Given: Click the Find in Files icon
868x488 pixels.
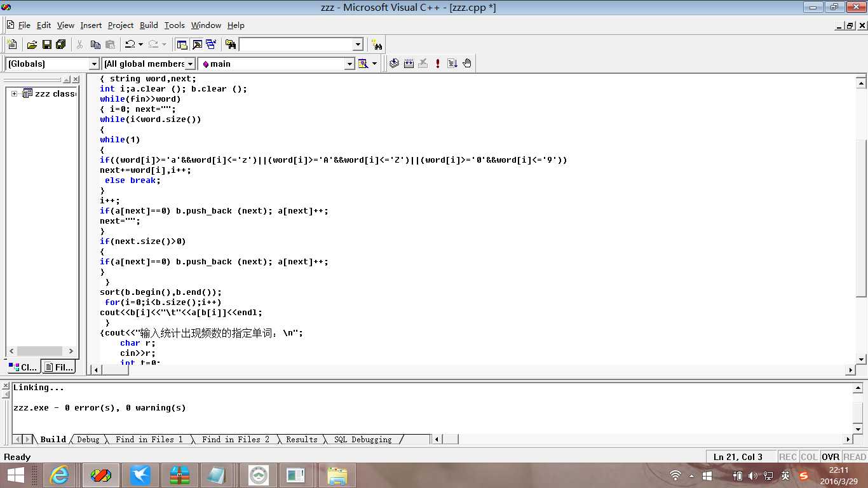Looking at the screenshot, I should point(231,44).
